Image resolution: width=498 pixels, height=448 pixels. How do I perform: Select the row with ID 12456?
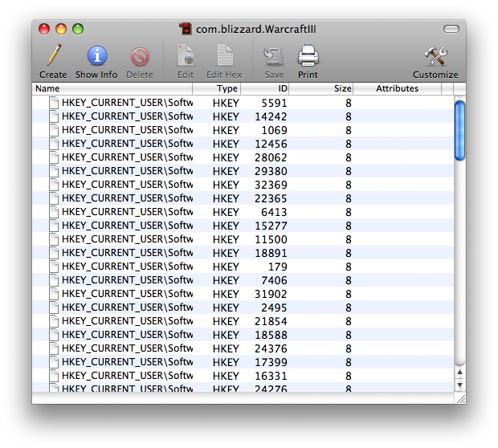coord(243,144)
